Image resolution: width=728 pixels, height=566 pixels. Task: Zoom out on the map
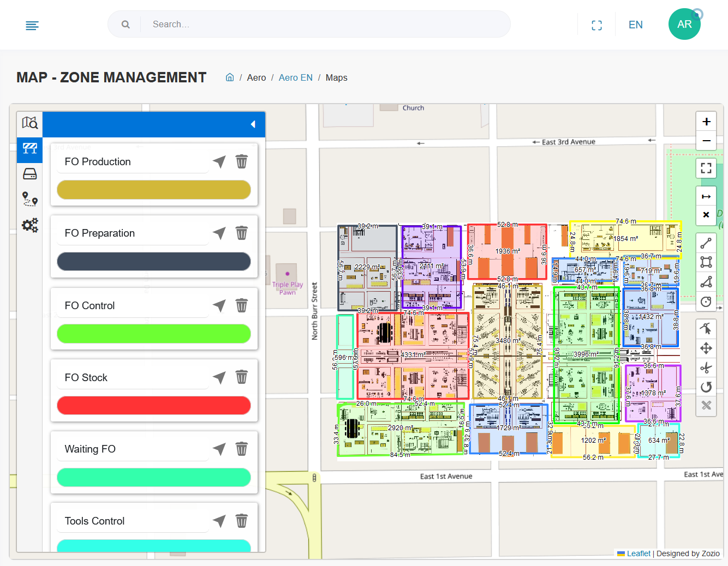pyautogui.click(x=706, y=141)
